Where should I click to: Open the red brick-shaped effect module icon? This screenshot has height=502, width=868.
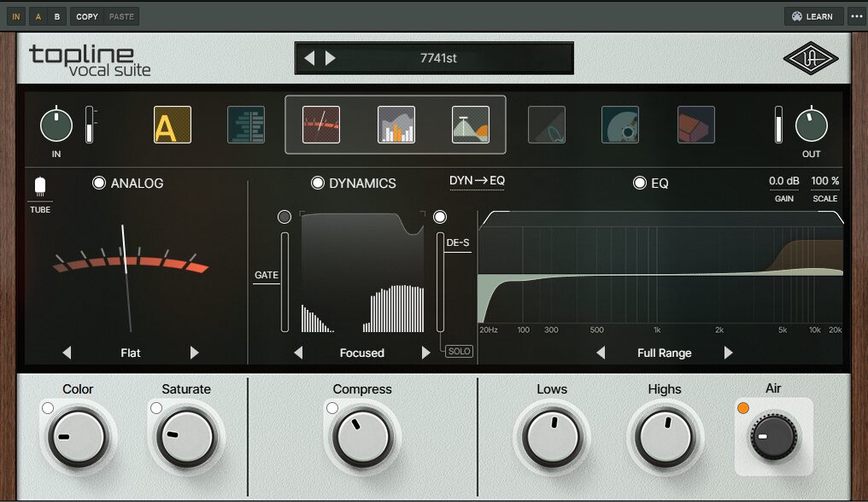point(696,125)
